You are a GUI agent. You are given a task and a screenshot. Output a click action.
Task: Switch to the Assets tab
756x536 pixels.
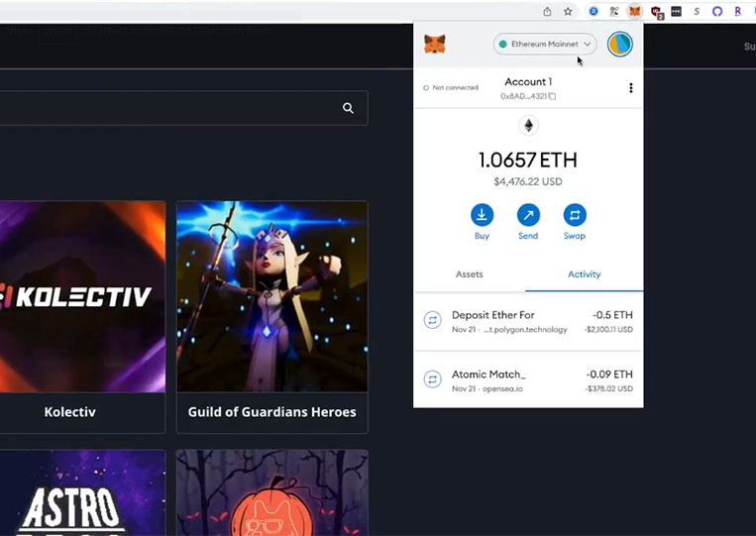(x=469, y=274)
